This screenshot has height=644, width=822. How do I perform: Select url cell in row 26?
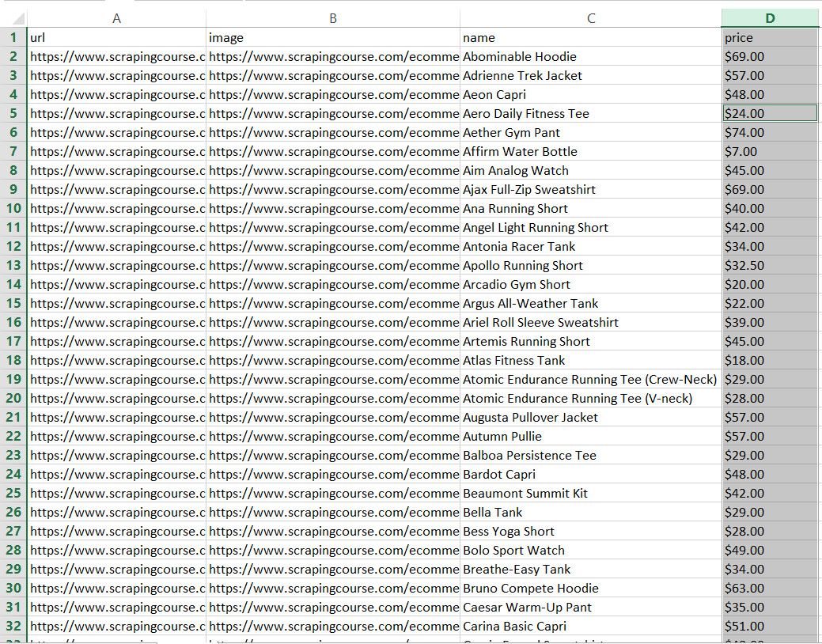click(x=116, y=512)
